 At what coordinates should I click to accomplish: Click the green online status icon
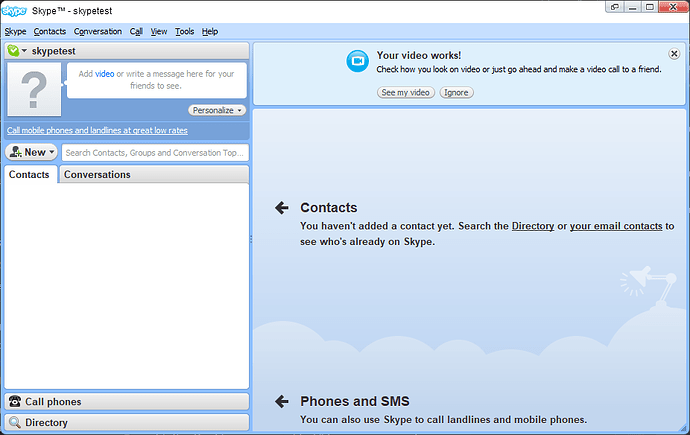click(13, 51)
